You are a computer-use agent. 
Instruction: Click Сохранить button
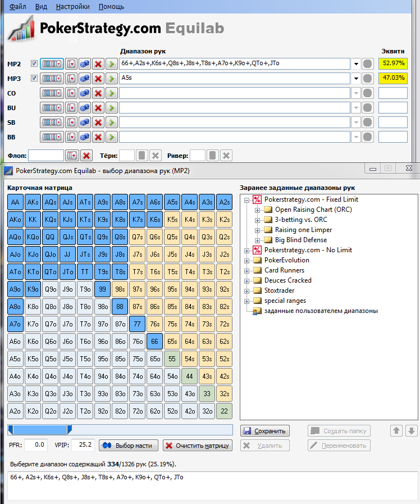click(265, 431)
